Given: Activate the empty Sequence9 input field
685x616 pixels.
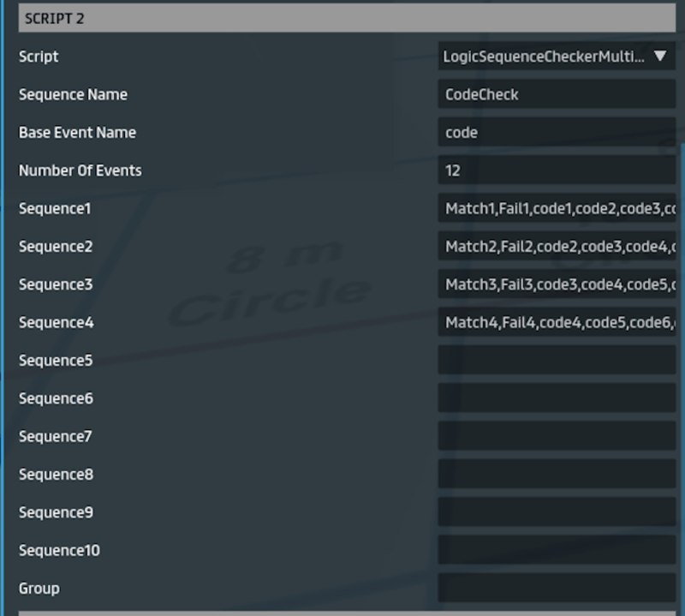Looking at the screenshot, I should click(557, 512).
